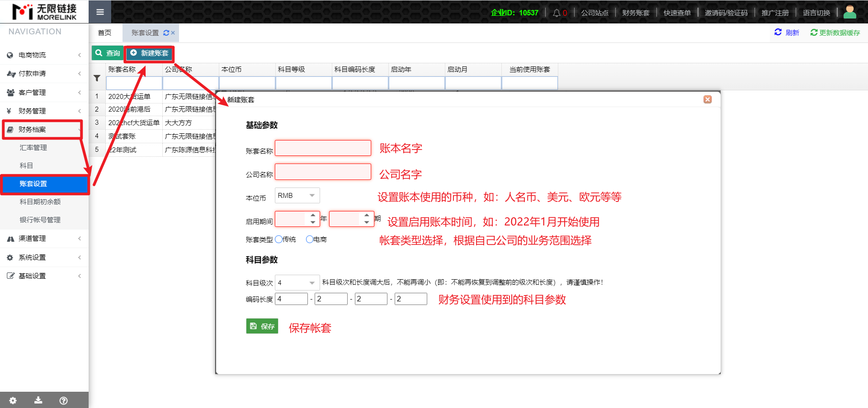Image resolution: width=868 pixels, height=408 pixels.
Task: Click the user avatar icon
Action: (x=849, y=12)
